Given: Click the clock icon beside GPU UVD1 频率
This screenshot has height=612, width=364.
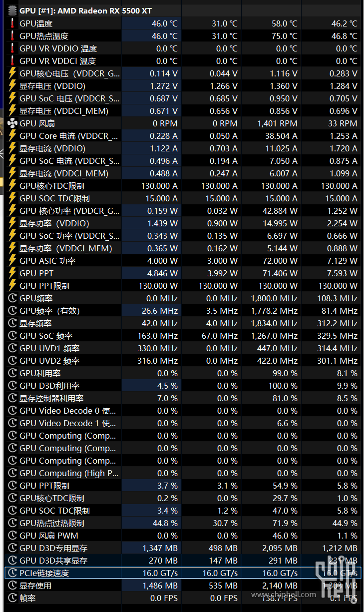Looking at the screenshot, I should click(x=12, y=348).
